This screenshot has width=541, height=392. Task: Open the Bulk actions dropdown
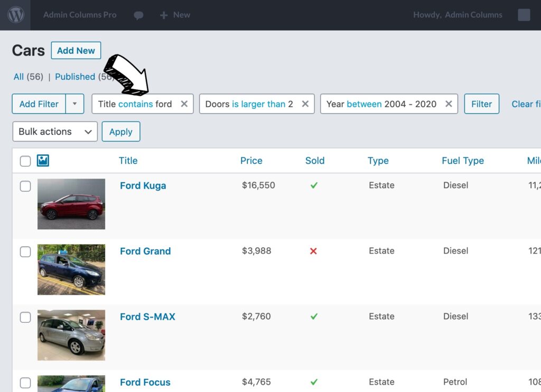click(54, 132)
